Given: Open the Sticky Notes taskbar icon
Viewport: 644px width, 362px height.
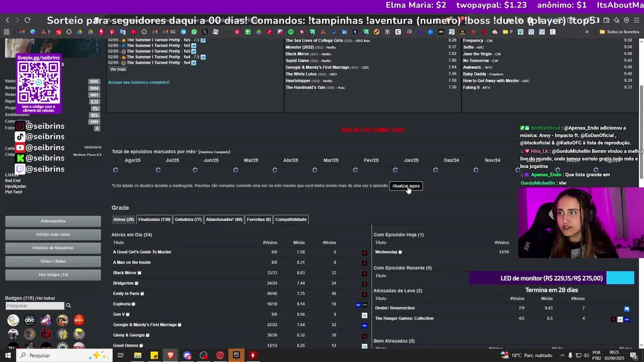Looking at the screenshot, I should (x=154, y=355).
